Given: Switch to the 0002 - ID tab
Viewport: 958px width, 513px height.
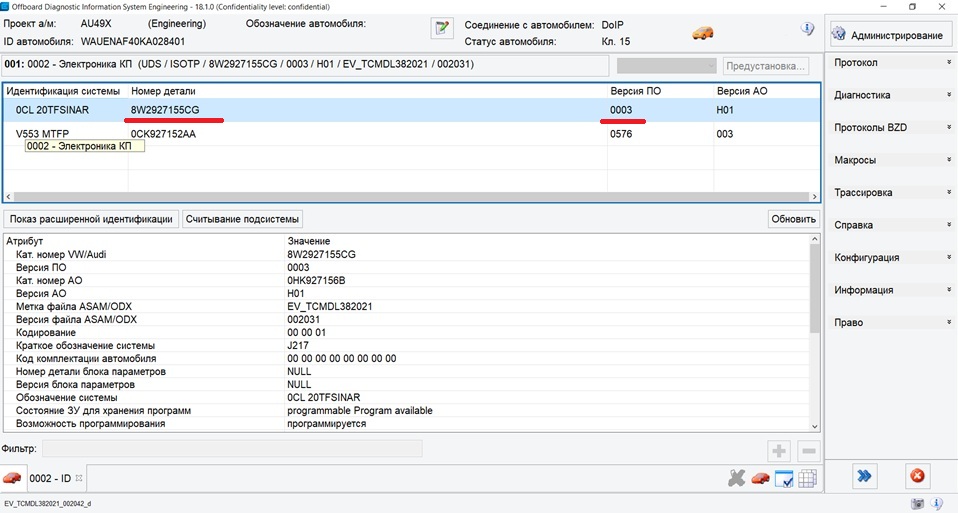Looking at the screenshot, I should [x=50, y=478].
